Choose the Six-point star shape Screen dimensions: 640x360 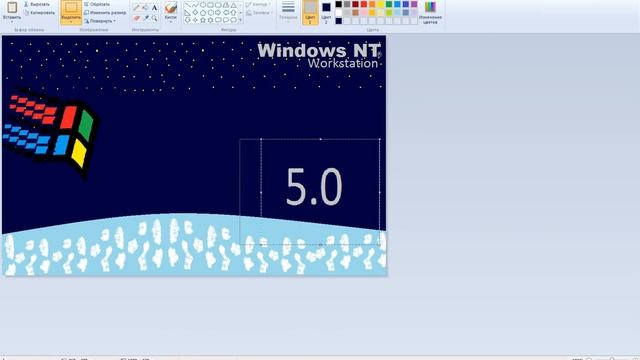point(210,20)
